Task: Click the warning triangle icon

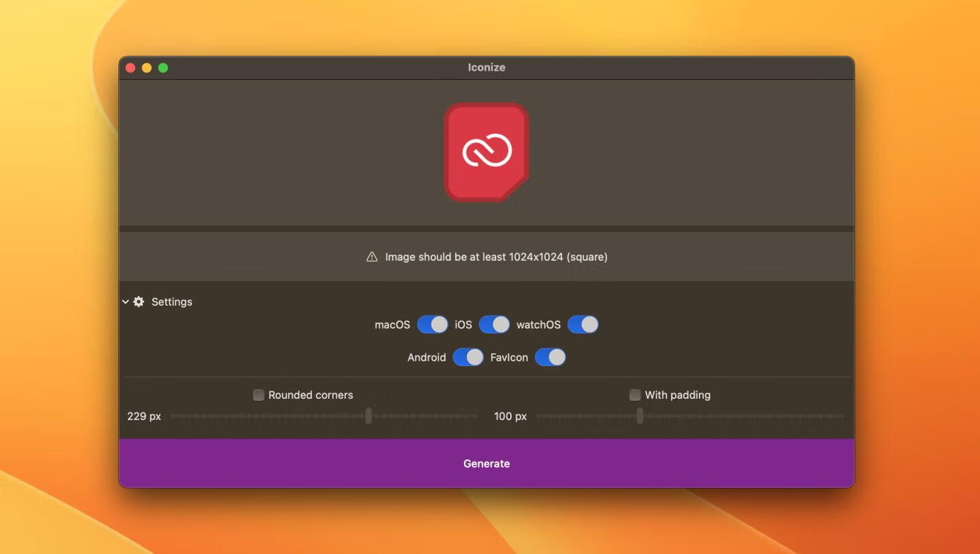Action: click(x=372, y=257)
